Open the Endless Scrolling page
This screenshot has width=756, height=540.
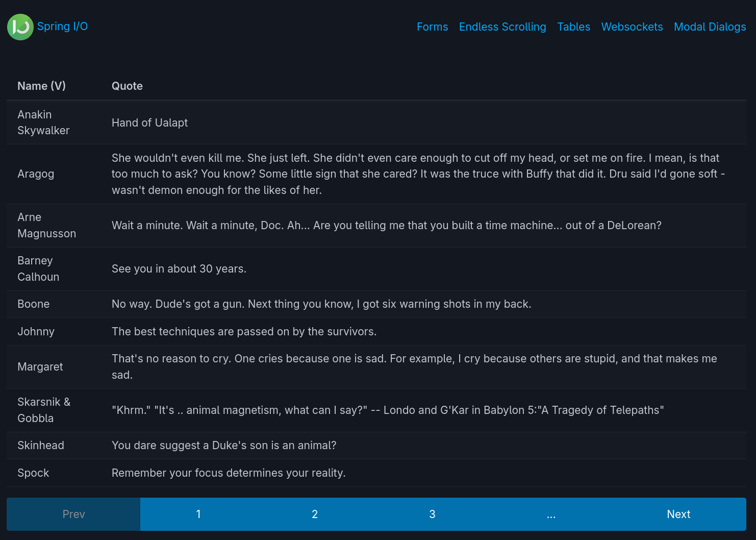(x=502, y=27)
